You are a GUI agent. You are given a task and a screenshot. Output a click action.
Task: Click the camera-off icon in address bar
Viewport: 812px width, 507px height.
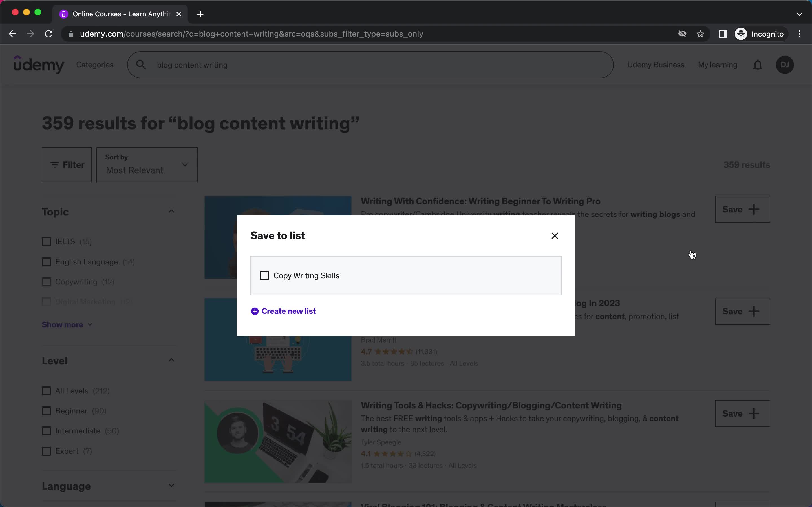pos(682,34)
